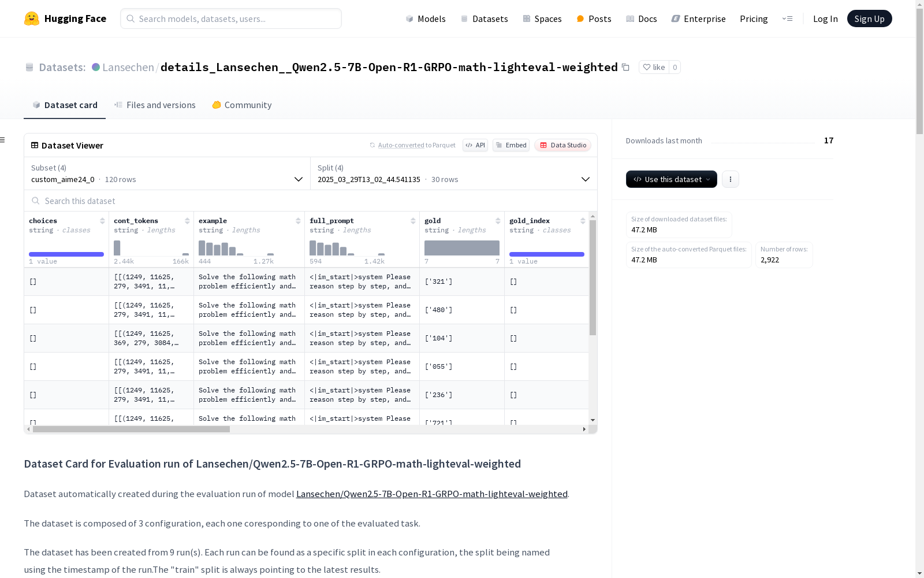Open the Lansechen owner profile link
Screen dimensions: 924x578
[128, 67]
